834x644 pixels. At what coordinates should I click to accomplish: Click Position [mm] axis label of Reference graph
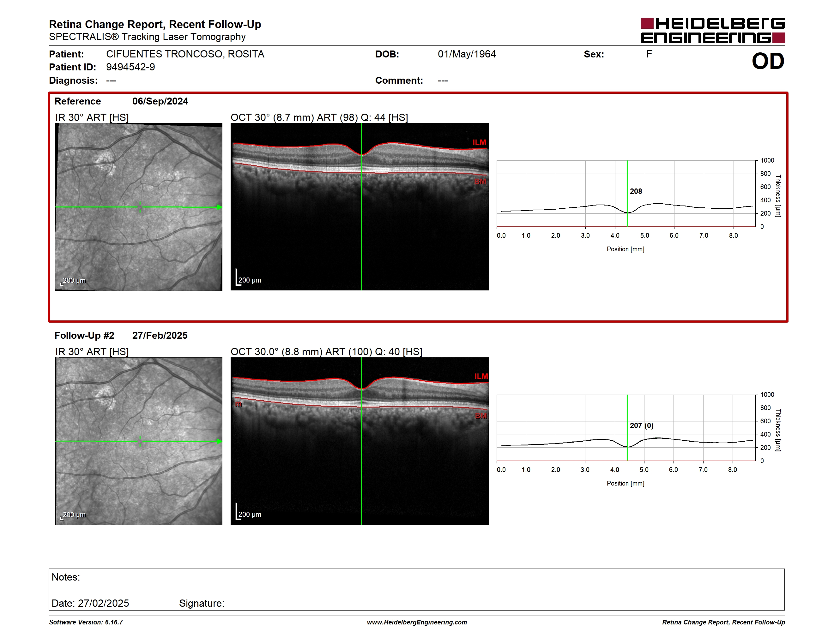point(625,249)
